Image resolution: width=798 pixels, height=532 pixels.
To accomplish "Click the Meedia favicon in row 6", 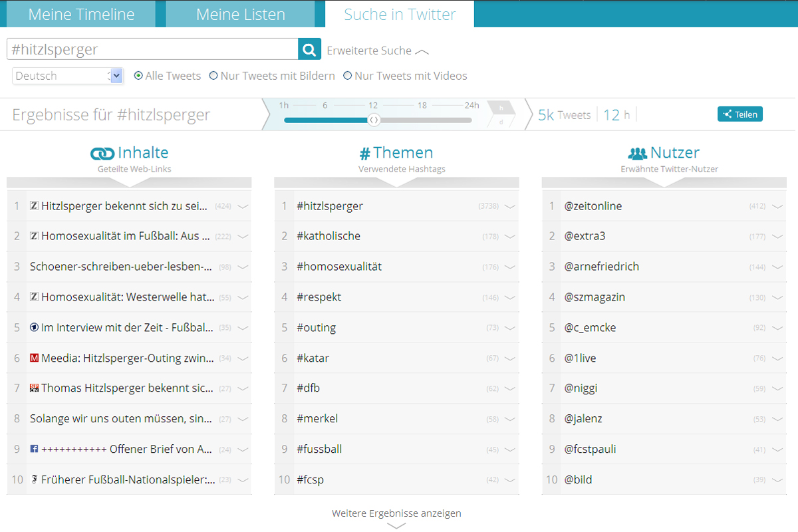I will click(35, 358).
